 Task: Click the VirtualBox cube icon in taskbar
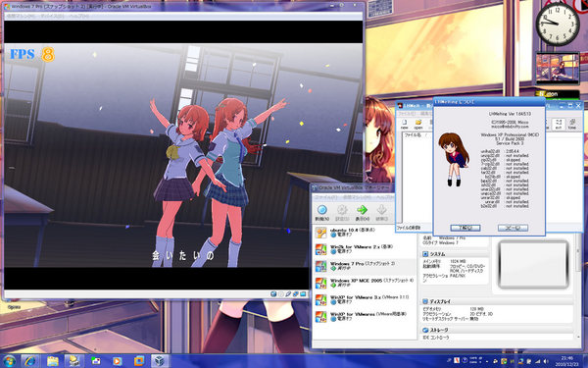160,361
